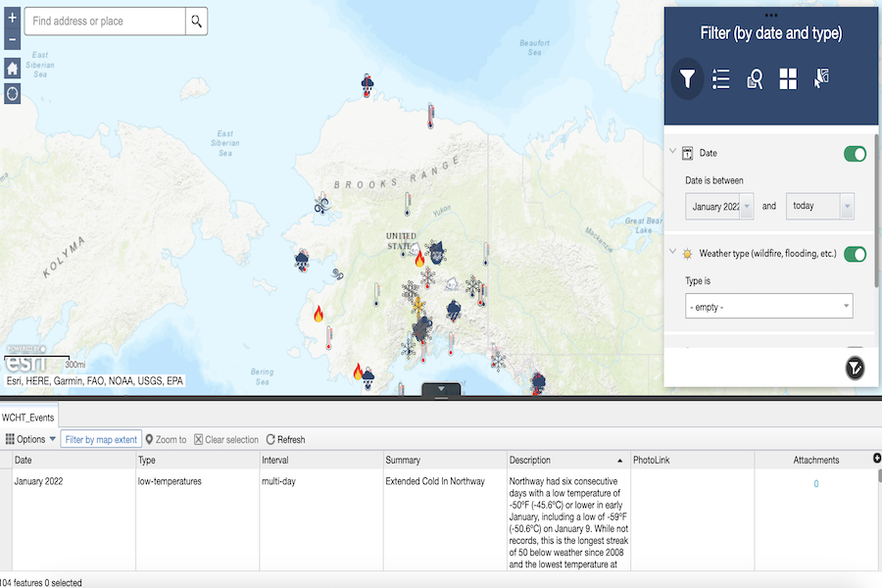Click the Date column header
882x588 pixels.
[73, 460]
